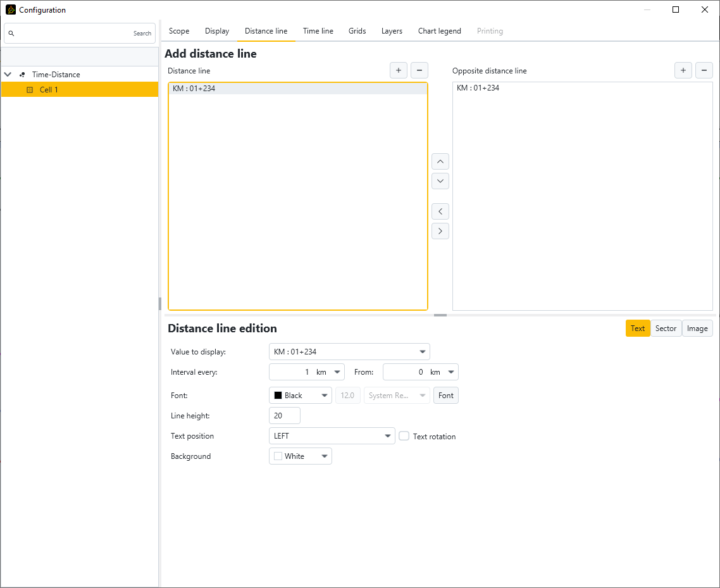The image size is (720, 588).
Task: Collapse the Time-Distance tree node
Action: [x=8, y=75]
